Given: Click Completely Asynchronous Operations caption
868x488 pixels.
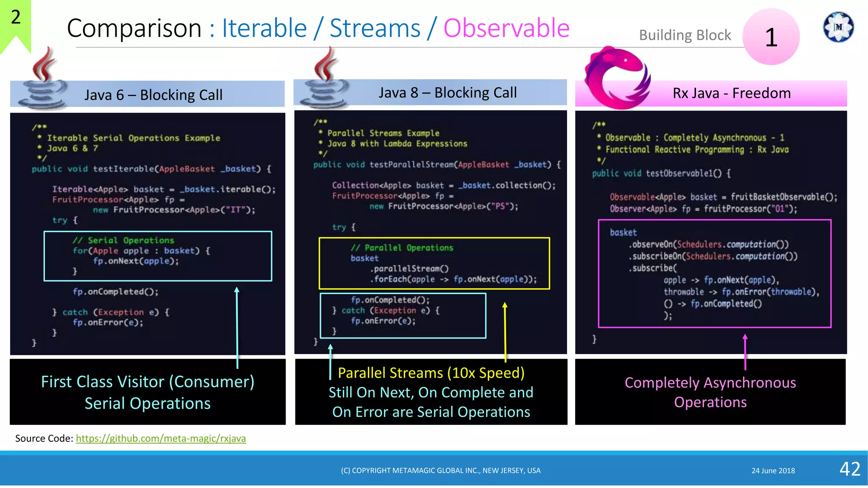Looking at the screenshot, I should [710, 392].
